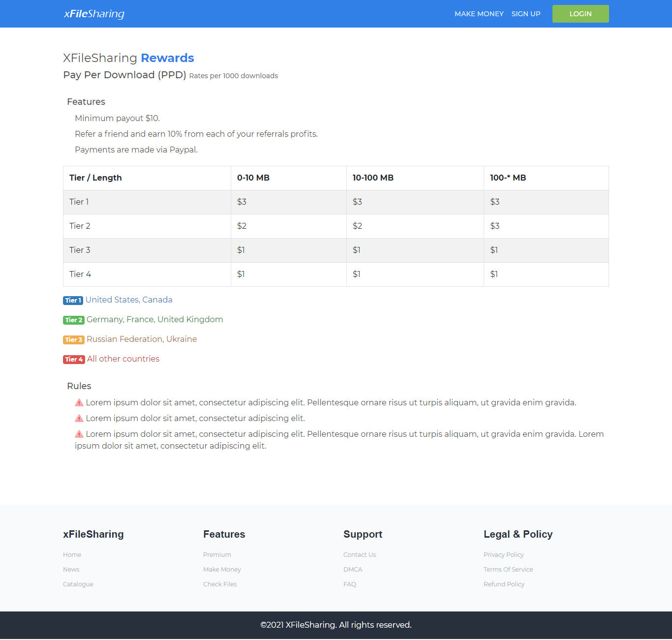The height and width of the screenshot is (640, 672).
Task: Select the green Tier 2 badge
Action: [74, 320]
